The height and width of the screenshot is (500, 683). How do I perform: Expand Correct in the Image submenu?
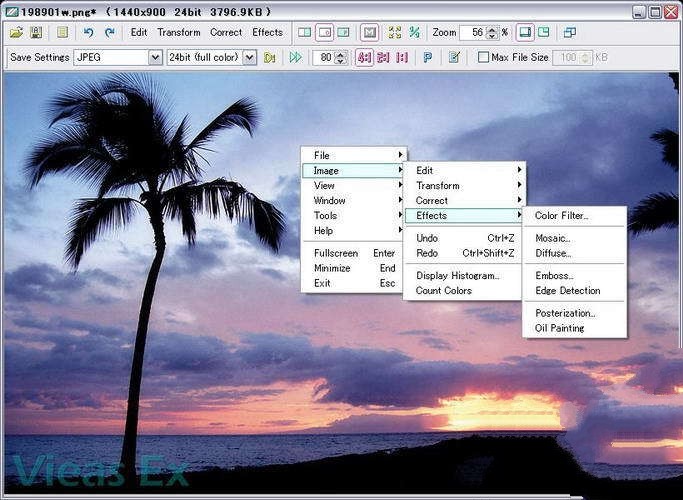464,200
